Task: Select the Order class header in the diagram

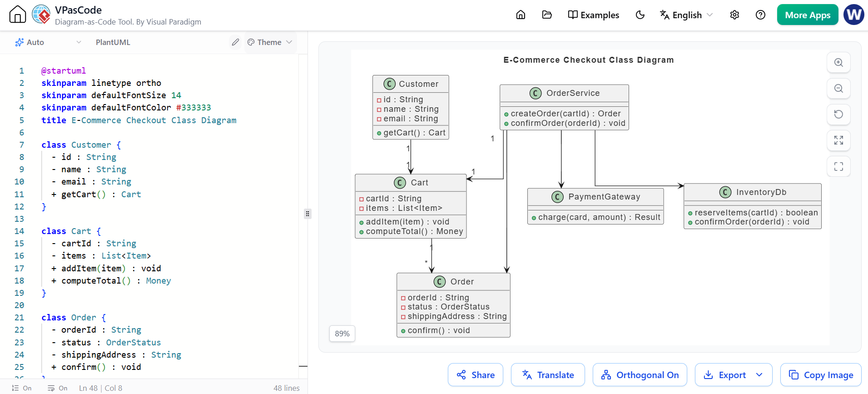Action: coord(453,282)
